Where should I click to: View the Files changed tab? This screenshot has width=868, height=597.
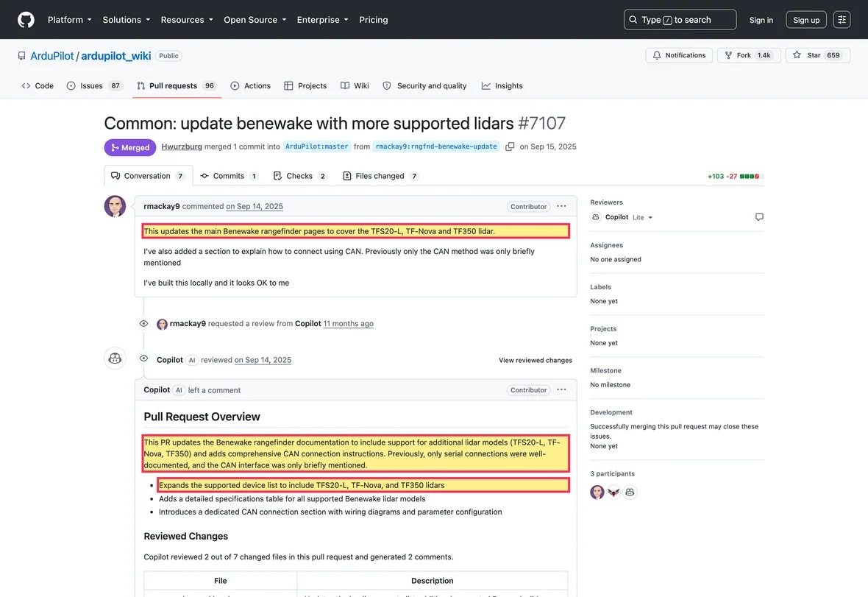380,176
